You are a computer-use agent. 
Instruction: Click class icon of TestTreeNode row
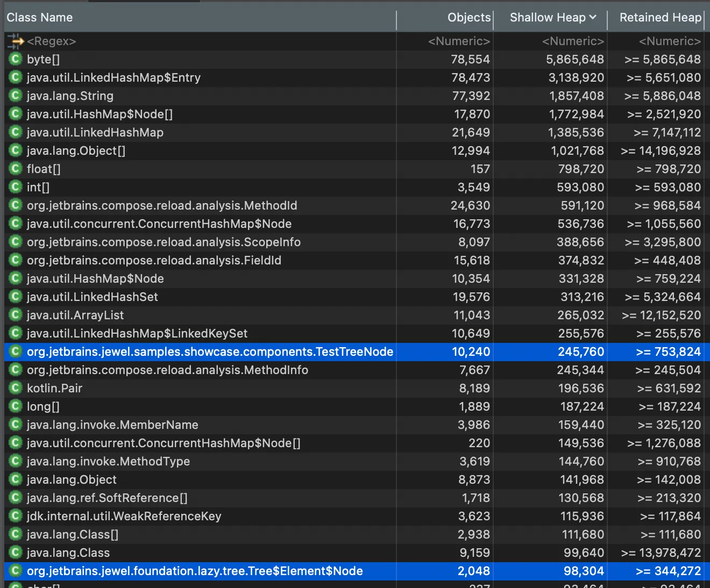[x=16, y=352]
